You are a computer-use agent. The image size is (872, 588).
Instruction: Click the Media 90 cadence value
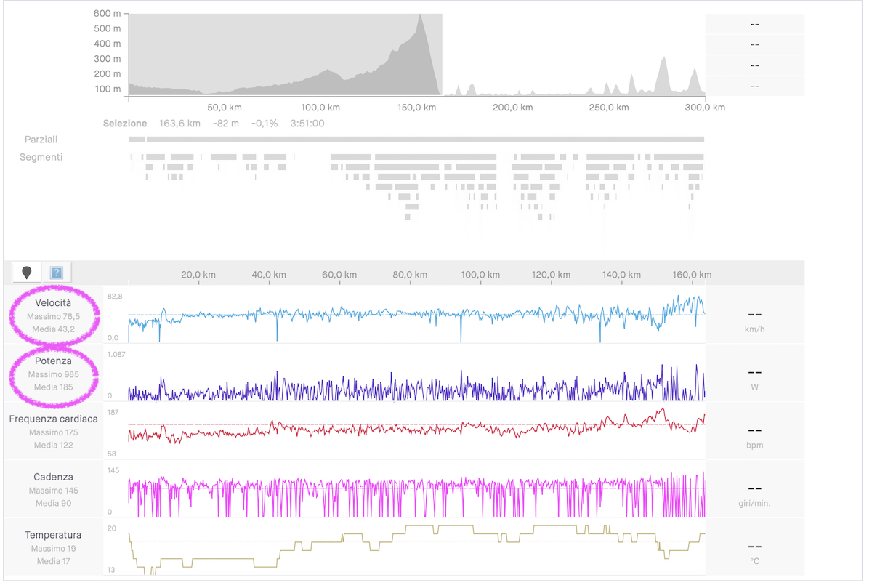point(54,504)
